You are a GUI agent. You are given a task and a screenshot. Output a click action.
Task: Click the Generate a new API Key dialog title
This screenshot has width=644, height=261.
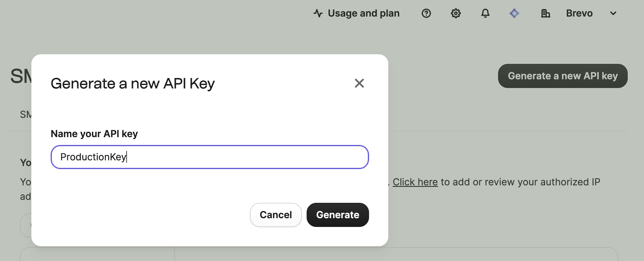click(133, 83)
